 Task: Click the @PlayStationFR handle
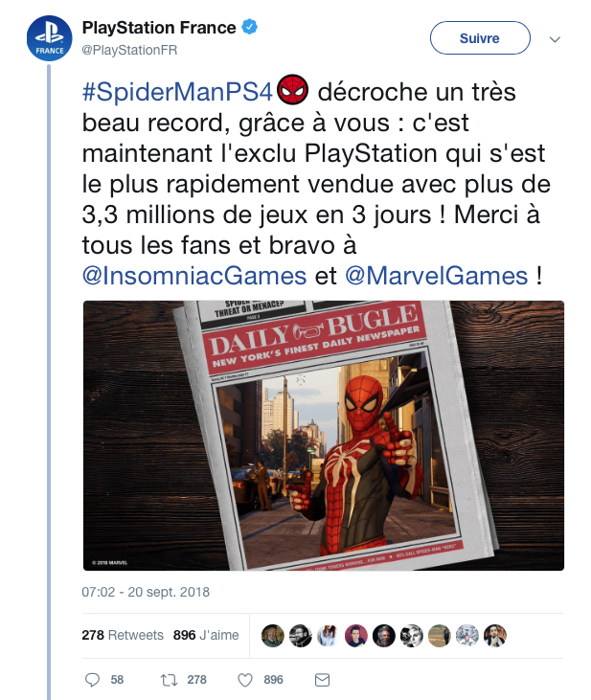(129, 50)
